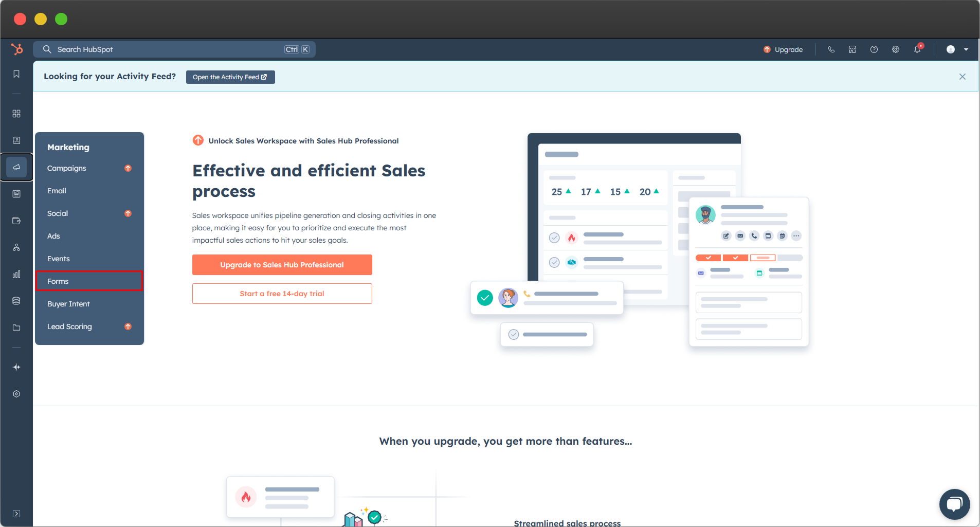Open the Content sidebar icon

pyautogui.click(x=16, y=194)
